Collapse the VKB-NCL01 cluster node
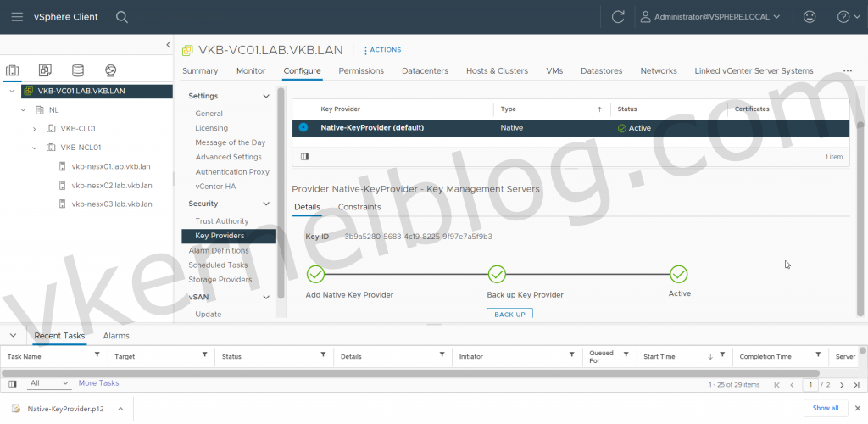Screen dimensions: 868x424 tap(34, 148)
